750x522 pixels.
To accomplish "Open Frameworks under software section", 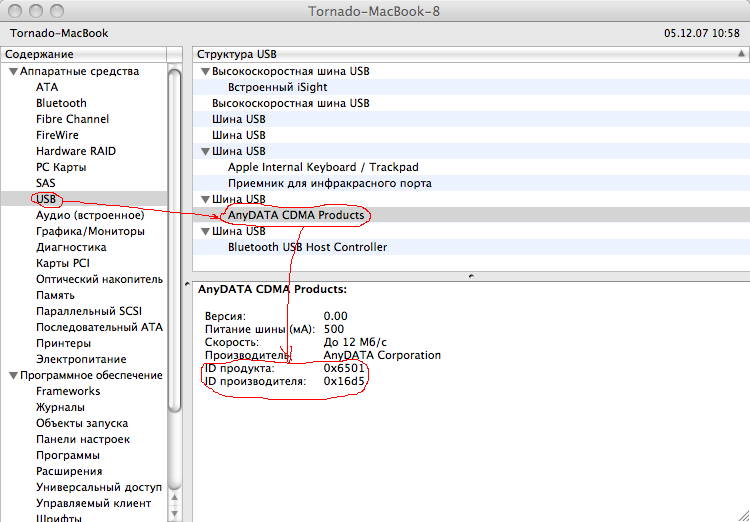I will [x=68, y=391].
